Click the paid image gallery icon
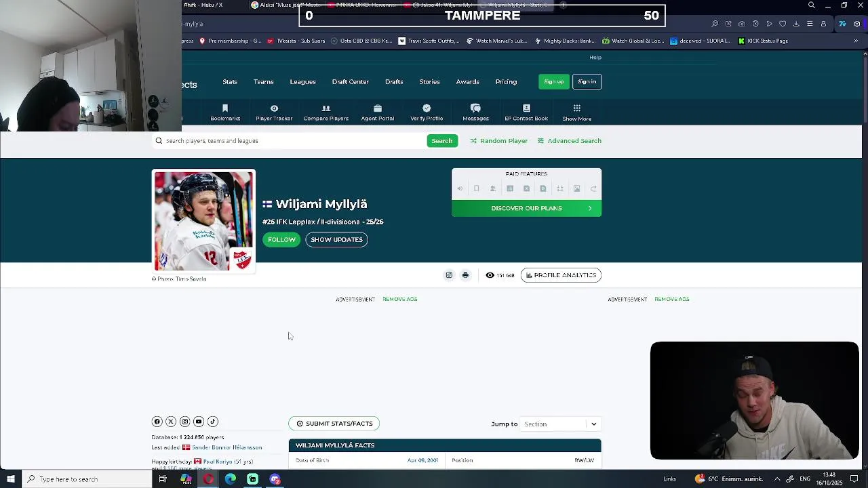Screen dimensions: 868x488 click(576, 189)
